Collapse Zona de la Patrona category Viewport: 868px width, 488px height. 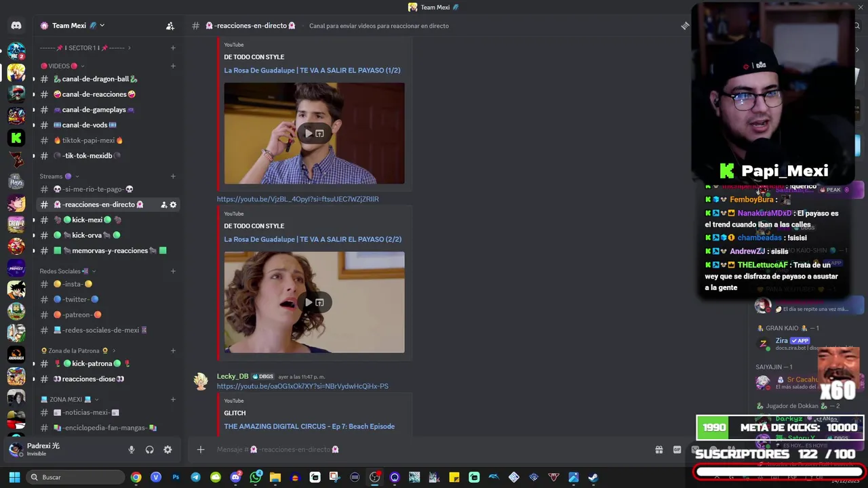(x=79, y=350)
